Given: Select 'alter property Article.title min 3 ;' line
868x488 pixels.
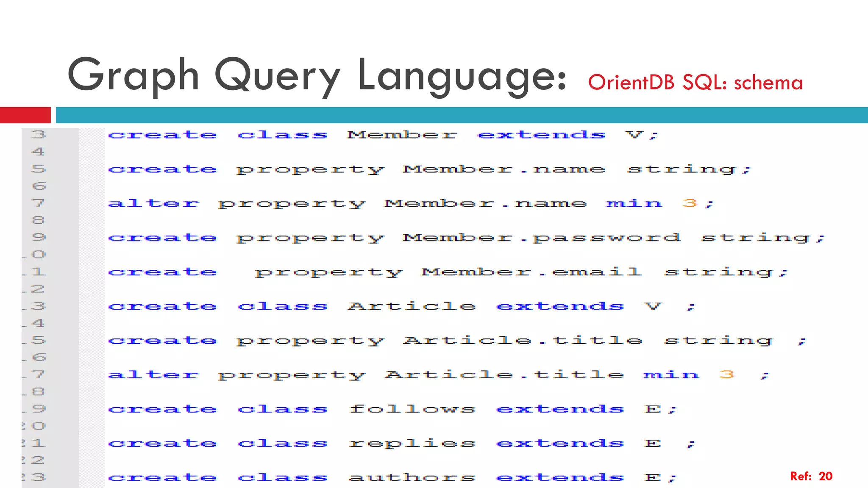Looking at the screenshot, I should (439, 376).
